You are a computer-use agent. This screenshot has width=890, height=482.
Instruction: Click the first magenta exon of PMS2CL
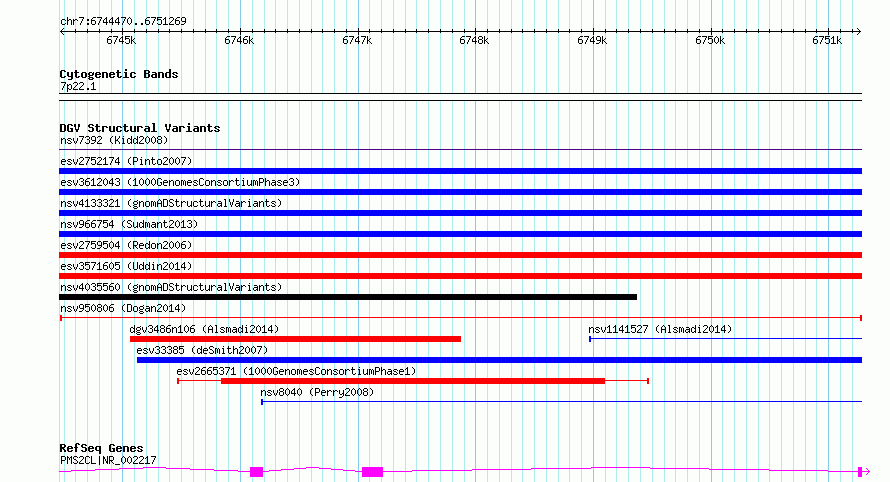[x=257, y=472]
